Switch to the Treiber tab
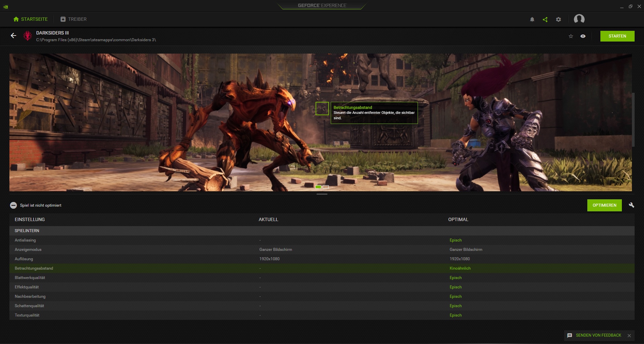The height and width of the screenshot is (344, 644). [x=73, y=19]
